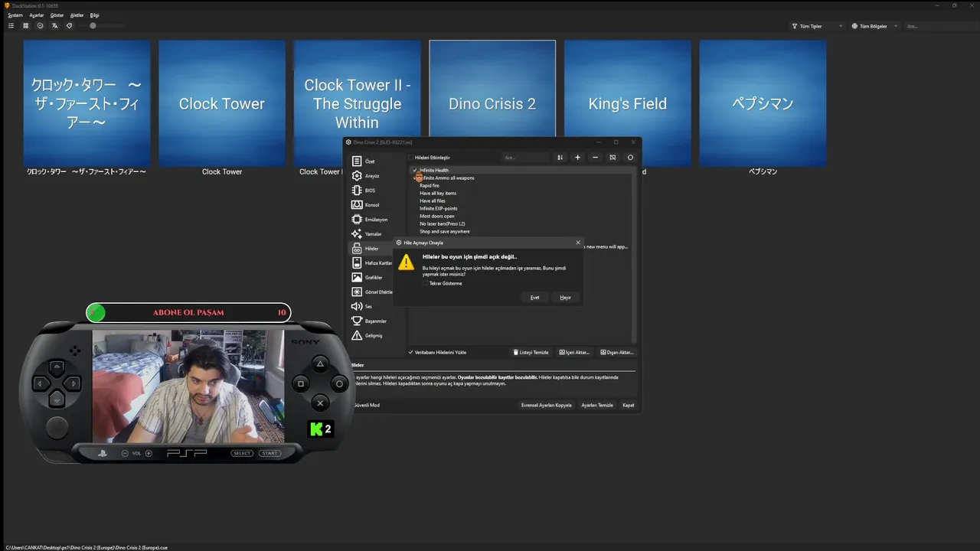Select the ペプシマン game cover

point(763,103)
